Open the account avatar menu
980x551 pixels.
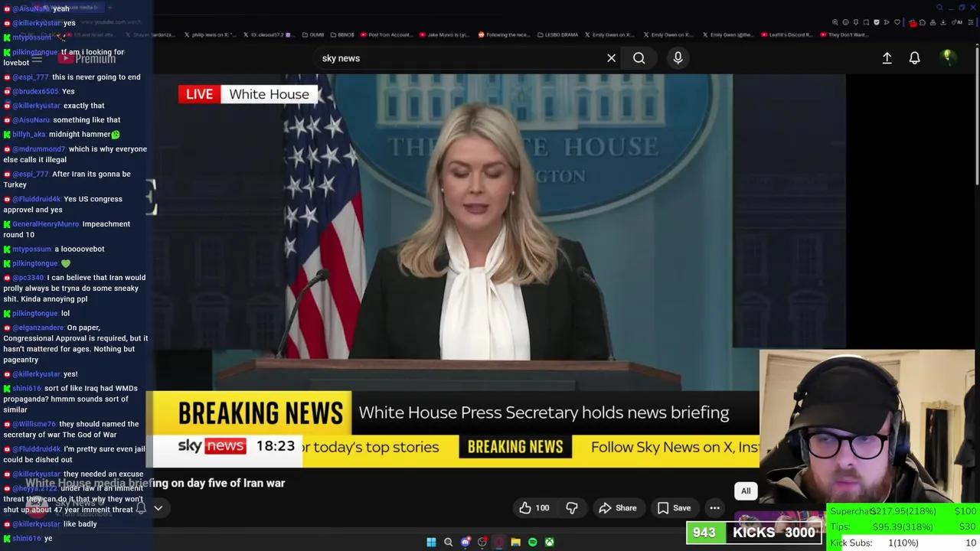947,57
